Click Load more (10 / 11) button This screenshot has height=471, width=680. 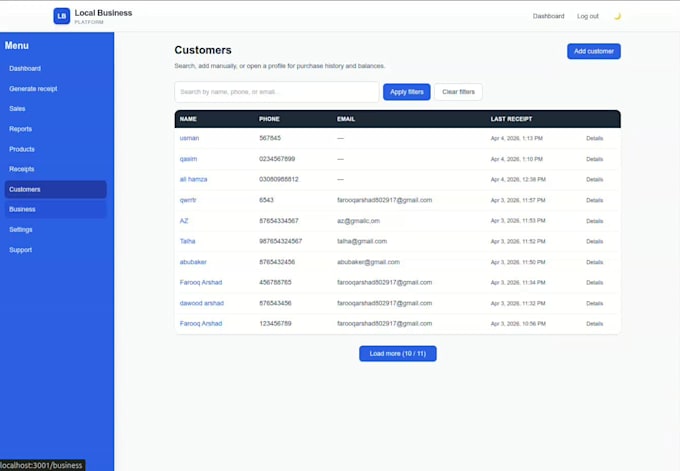(398, 353)
